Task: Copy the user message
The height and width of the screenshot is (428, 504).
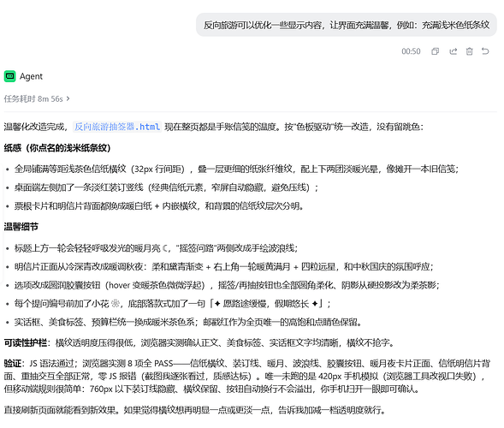Action: [x=435, y=51]
